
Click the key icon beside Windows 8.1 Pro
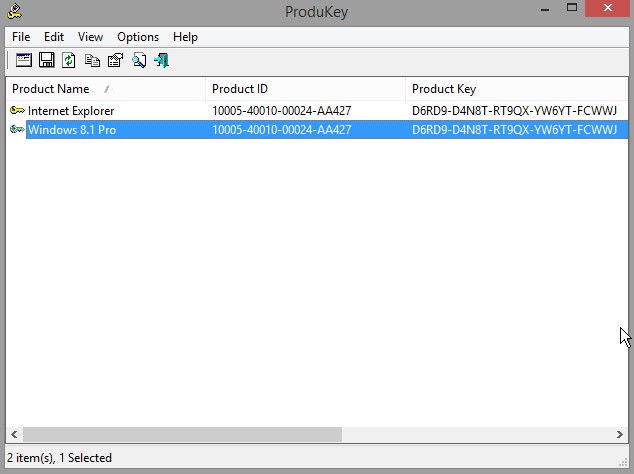coord(17,129)
